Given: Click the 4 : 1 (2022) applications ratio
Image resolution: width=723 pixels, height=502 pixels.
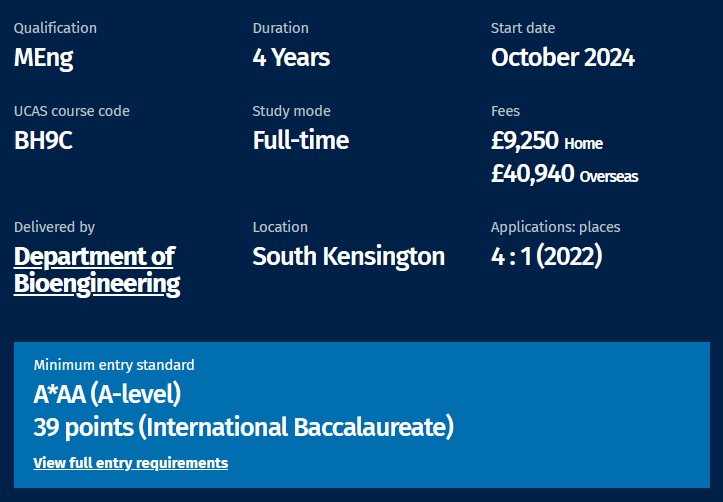Looking at the screenshot, I should point(546,256).
